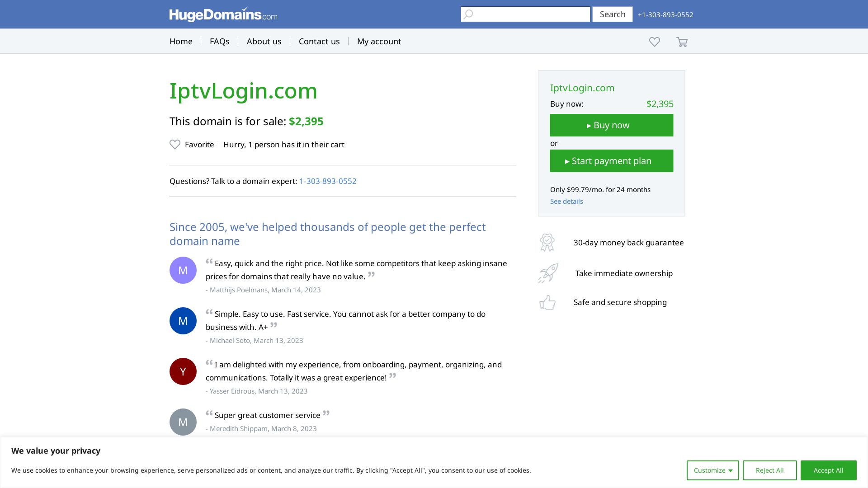Screen dimensions: 868x488
Task: Toggle the Accept All cookies option
Action: tap(829, 470)
